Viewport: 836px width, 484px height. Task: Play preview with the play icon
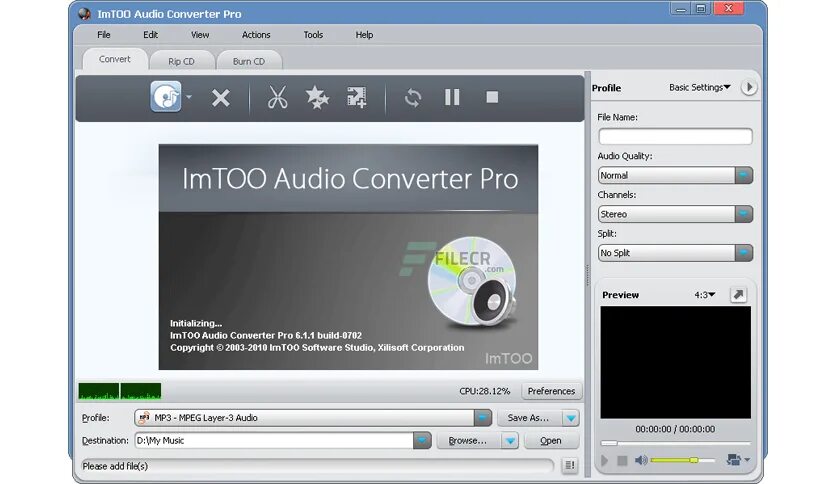(x=605, y=460)
